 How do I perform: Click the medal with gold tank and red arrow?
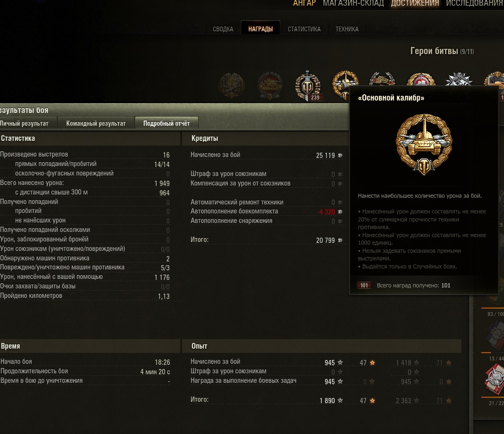[x=383, y=79]
